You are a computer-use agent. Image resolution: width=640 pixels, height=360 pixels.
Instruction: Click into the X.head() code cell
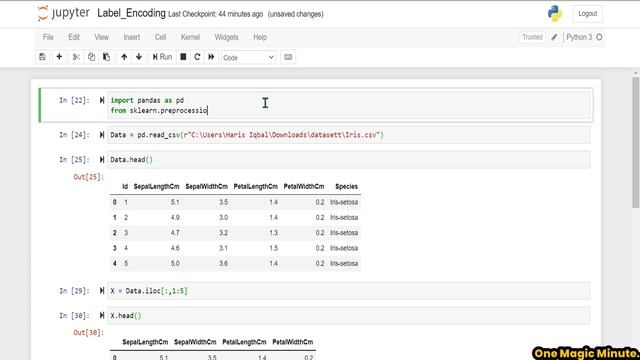pyautogui.click(x=349, y=316)
